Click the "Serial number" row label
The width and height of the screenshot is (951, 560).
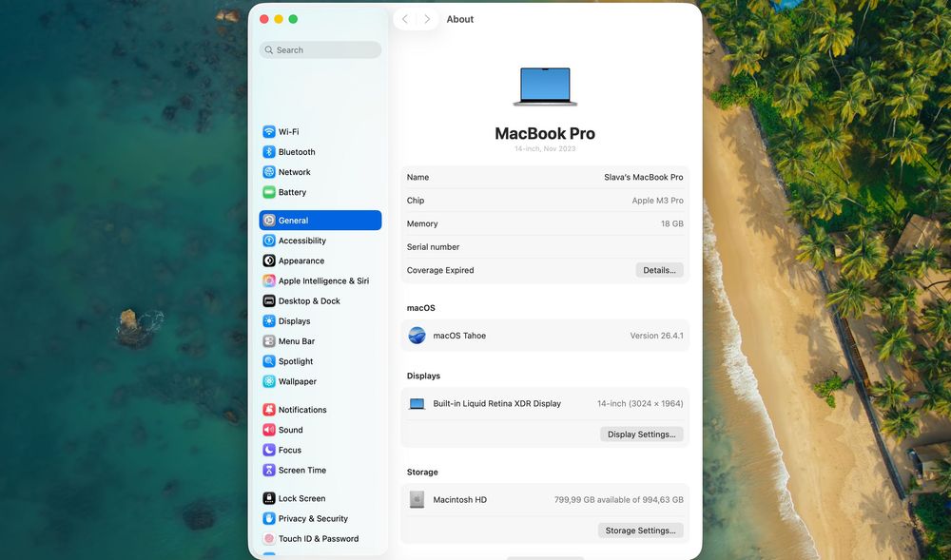(x=433, y=246)
